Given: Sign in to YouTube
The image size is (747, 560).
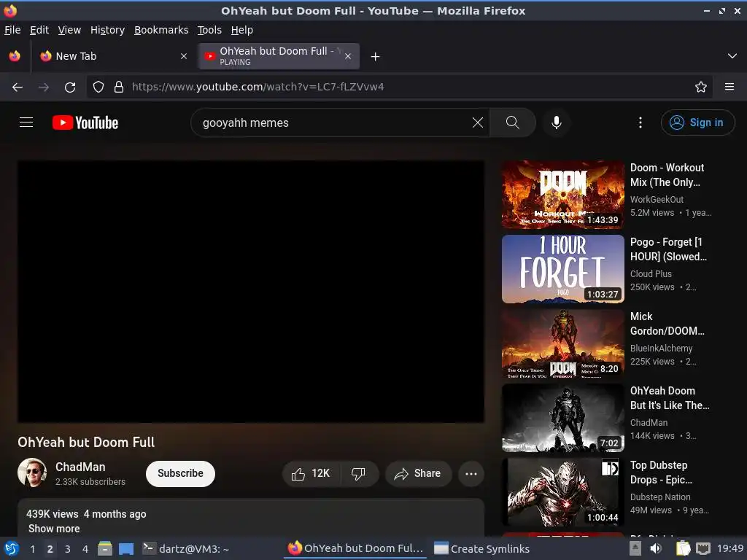Looking at the screenshot, I should click(x=697, y=122).
